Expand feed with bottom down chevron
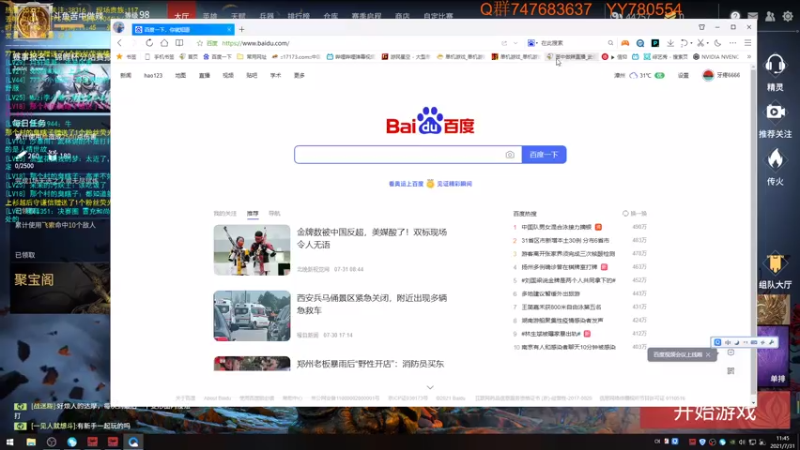 point(430,388)
